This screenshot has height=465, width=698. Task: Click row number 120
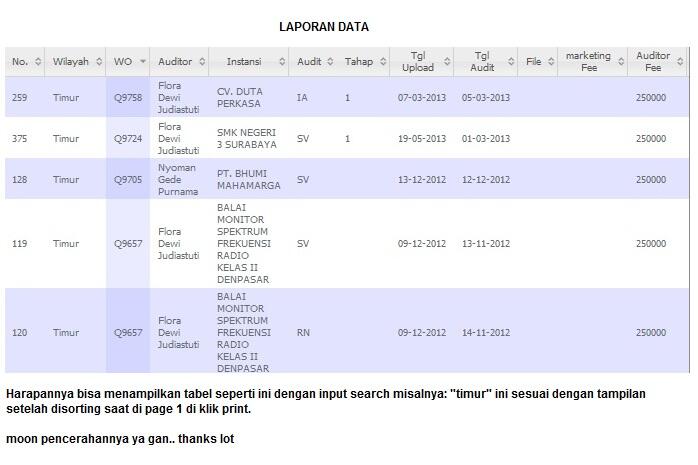(x=20, y=332)
